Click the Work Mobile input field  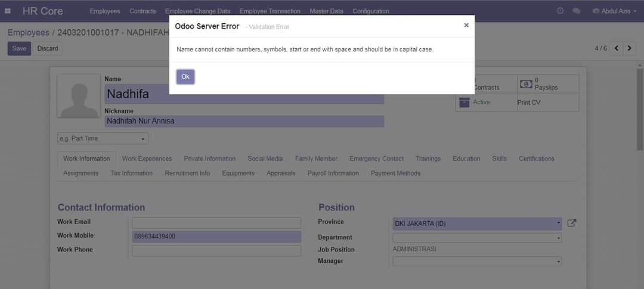pyautogui.click(x=216, y=237)
